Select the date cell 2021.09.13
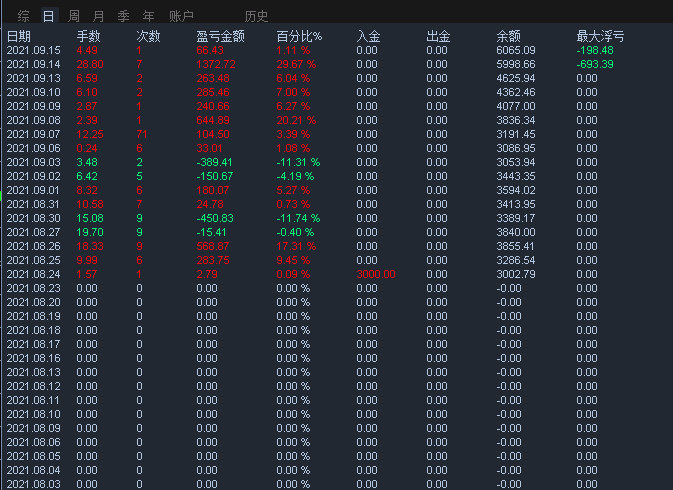 point(33,78)
